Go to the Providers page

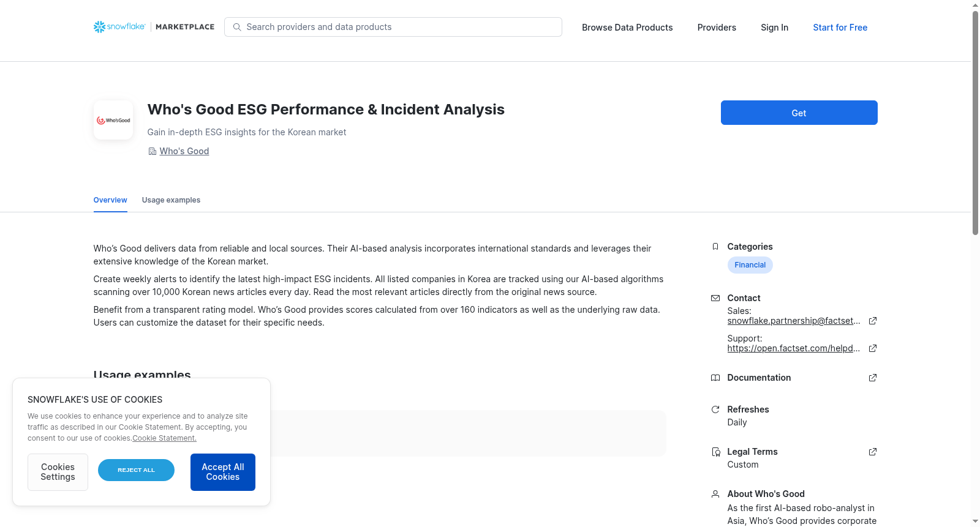tap(717, 28)
